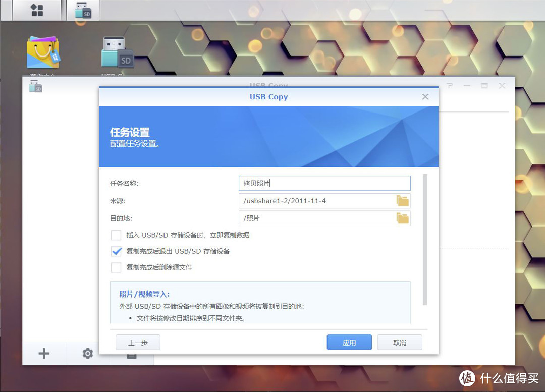Browse for a source folder

point(402,200)
